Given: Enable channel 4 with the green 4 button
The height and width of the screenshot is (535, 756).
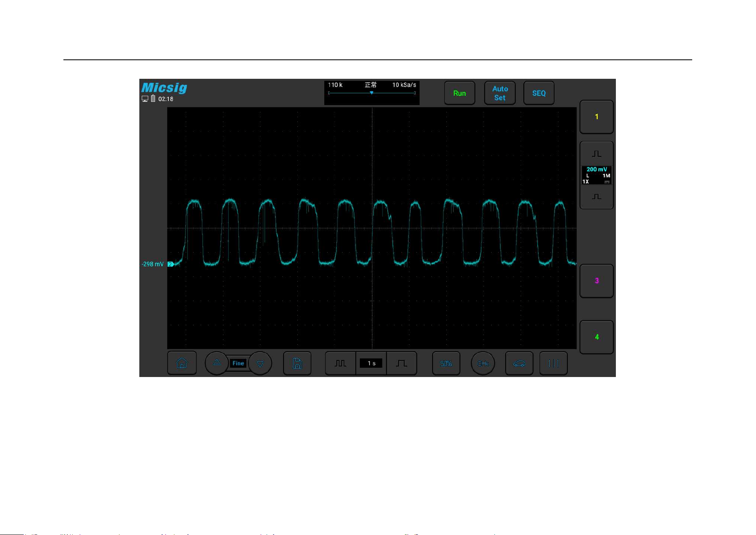Looking at the screenshot, I should [596, 337].
